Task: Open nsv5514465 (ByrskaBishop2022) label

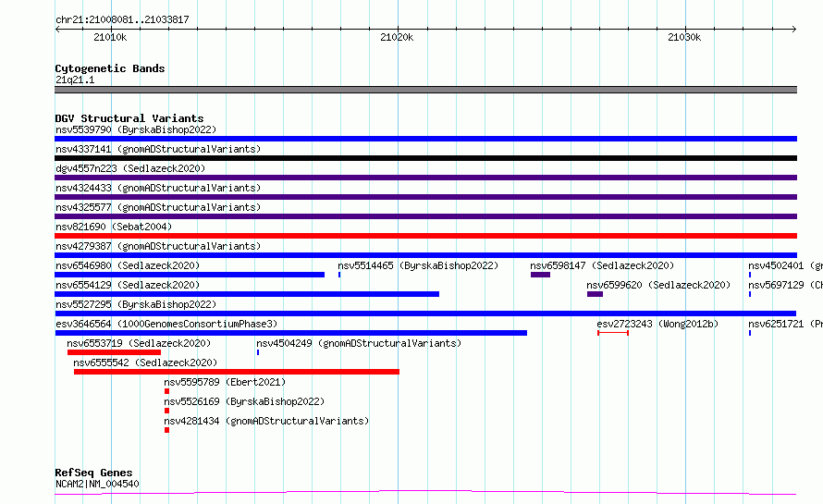Action: coord(418,265)
